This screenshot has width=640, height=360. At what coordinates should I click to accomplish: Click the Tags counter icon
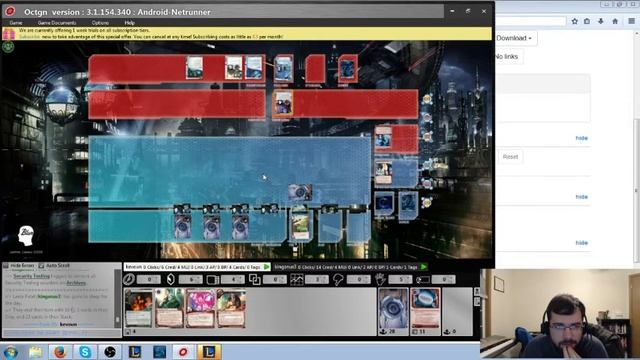click(422, 280)
